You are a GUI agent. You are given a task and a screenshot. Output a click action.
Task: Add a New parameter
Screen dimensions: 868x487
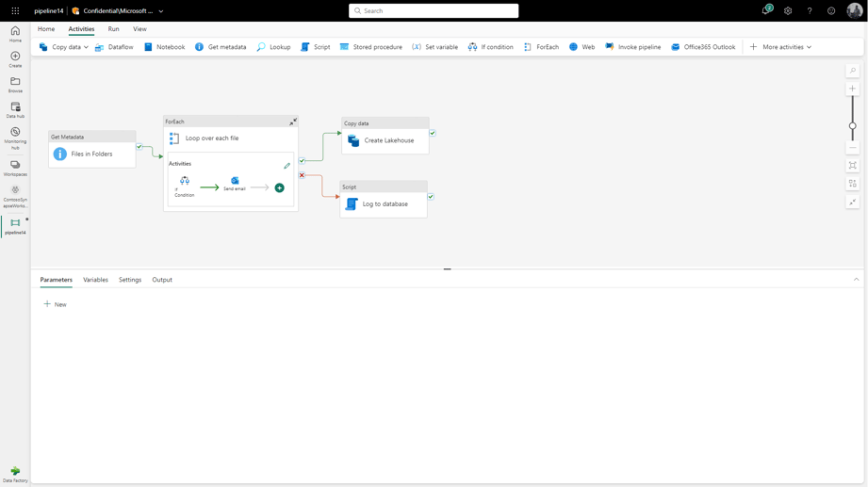click(56, 304)
